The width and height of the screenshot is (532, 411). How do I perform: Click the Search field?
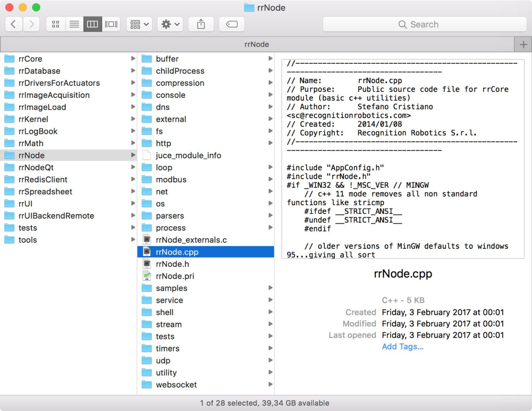coord(424,24)
